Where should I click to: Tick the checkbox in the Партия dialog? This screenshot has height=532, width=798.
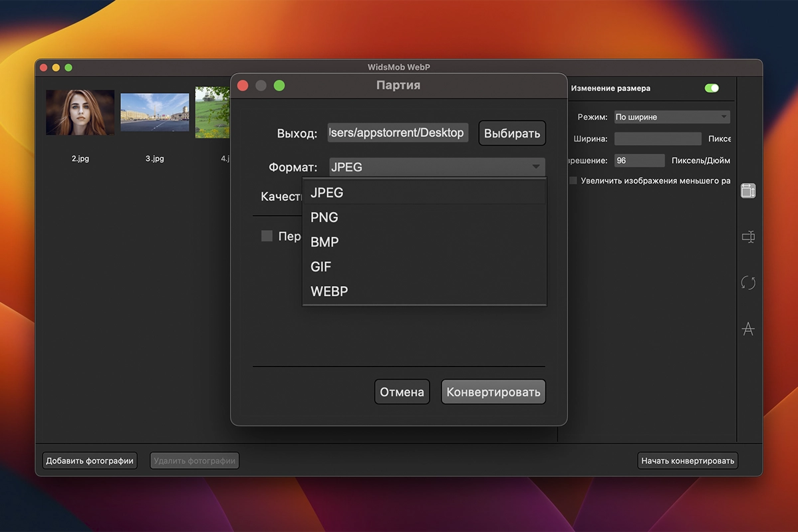coord(267,236)
